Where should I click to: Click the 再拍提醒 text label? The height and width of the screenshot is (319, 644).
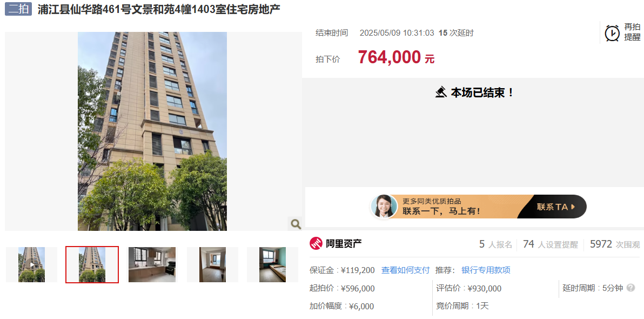tap(633, 32)
